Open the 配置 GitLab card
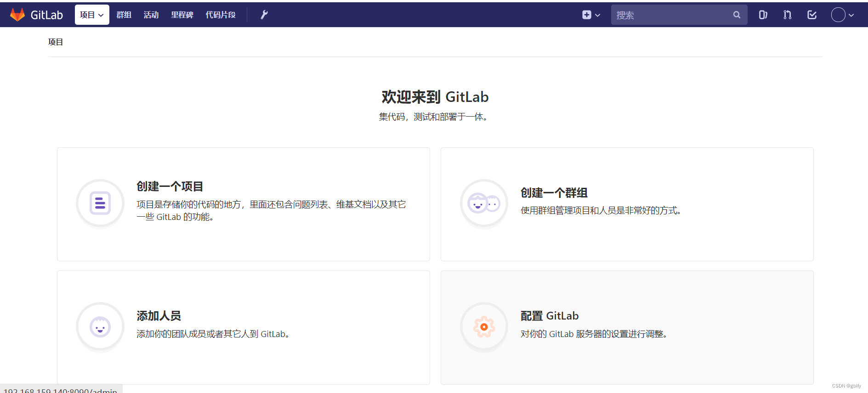The height and width of the screenshot is (393, 868). click(x=627, y=327)
